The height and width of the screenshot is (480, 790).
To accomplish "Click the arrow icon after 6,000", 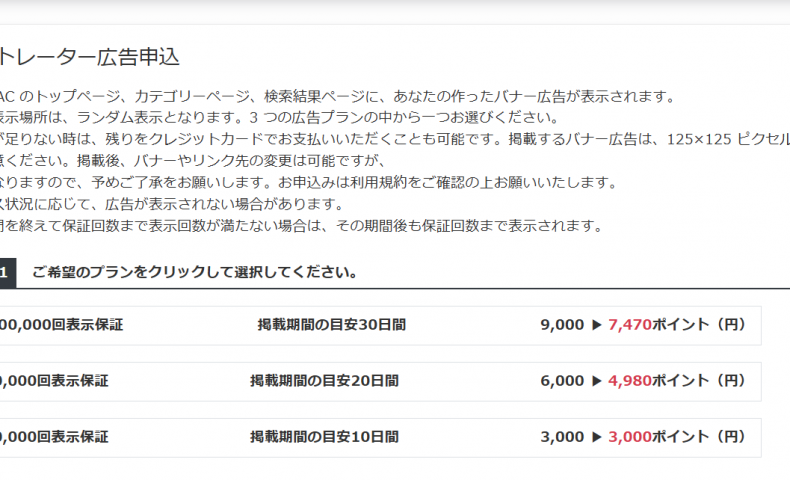I will (x=597, y=381).
